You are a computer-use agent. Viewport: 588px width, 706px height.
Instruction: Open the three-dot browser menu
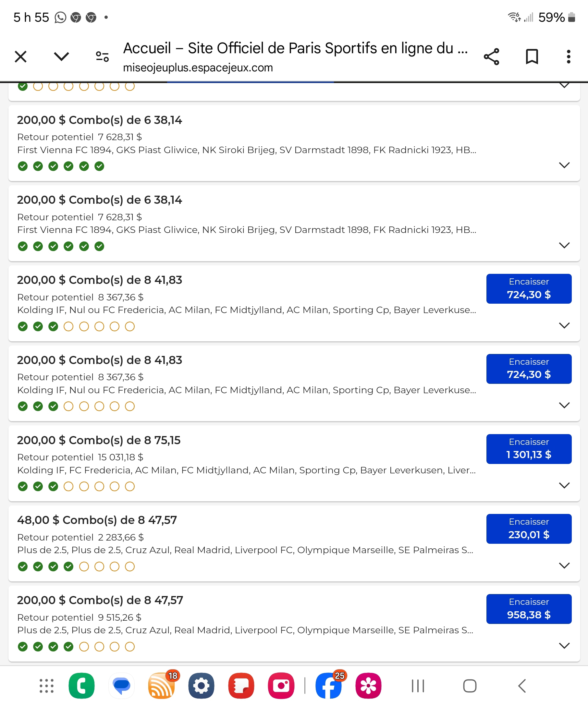pyautogui.click(x=568, y=57)
